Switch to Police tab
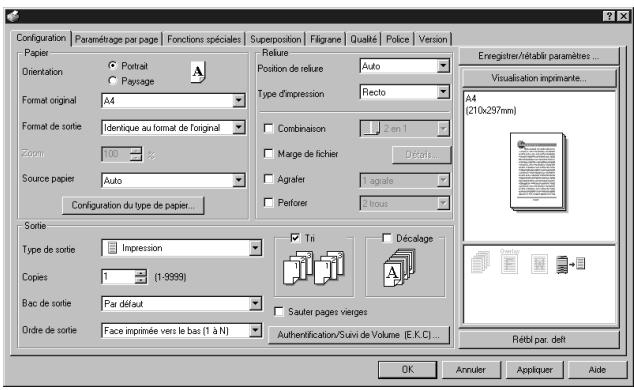Image resolution: width=634 pixels, height=390 pixels. click(x=397, y=39)
